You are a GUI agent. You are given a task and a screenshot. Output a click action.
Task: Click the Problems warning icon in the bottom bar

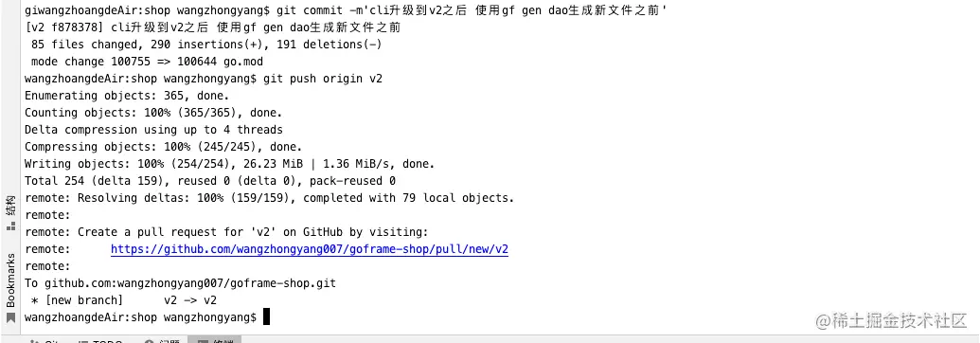point(149,341)
